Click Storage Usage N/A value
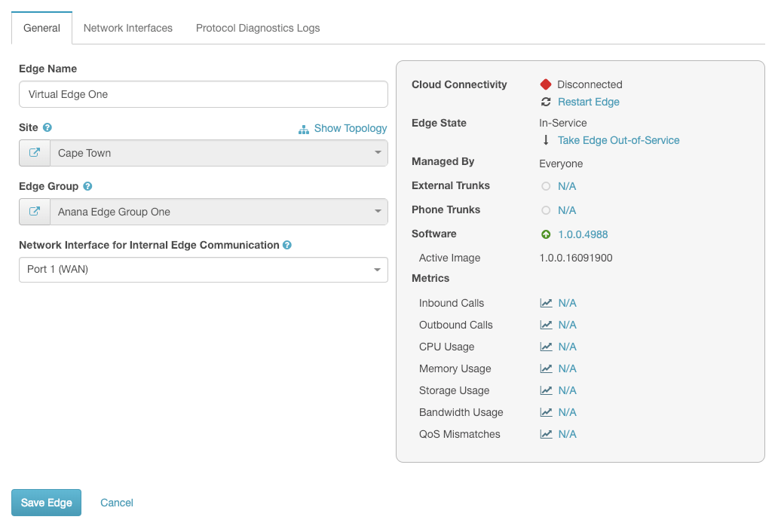Viewport: 778px width, 532px height. click(x=567, y=390)
